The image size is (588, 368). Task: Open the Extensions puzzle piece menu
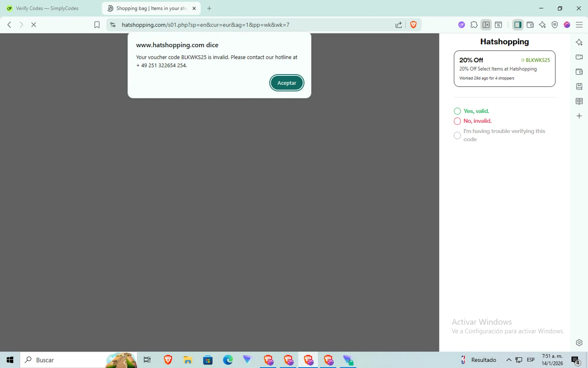[474, 25]
